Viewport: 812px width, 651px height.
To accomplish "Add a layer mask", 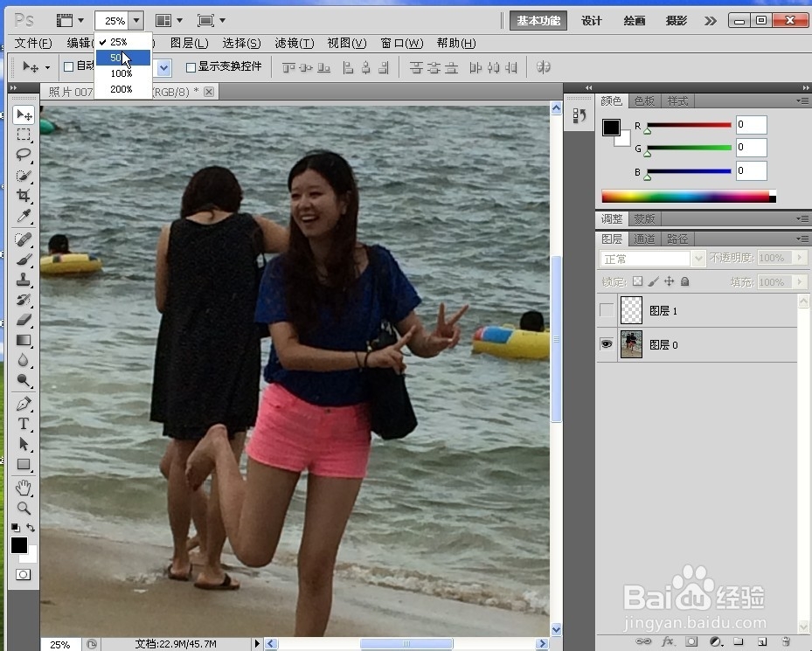I will click(x=691, y=641).
